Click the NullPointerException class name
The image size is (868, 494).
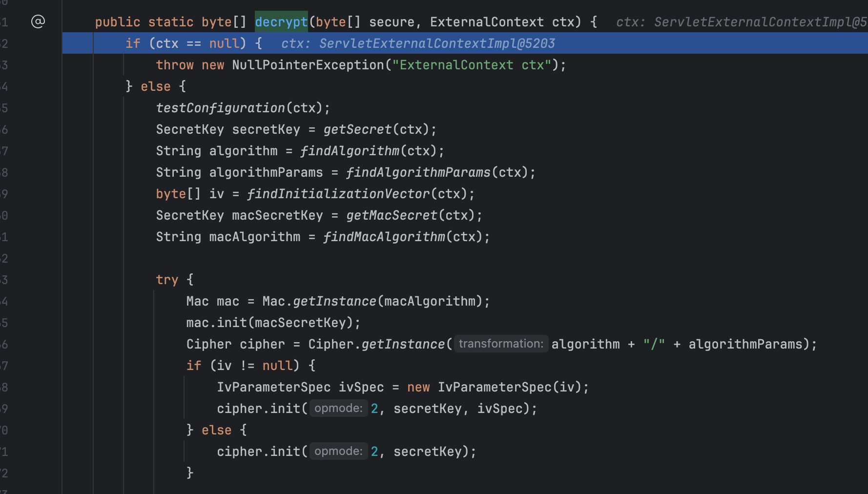point(308,65)
